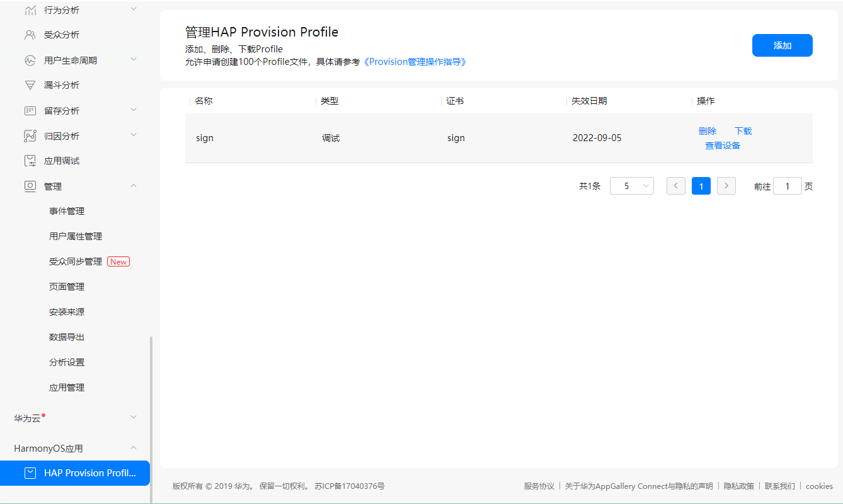Screen dimensions: 843x504
Task: Click the 苏ICP备17040376号 footer text
Action: (350, 486)
